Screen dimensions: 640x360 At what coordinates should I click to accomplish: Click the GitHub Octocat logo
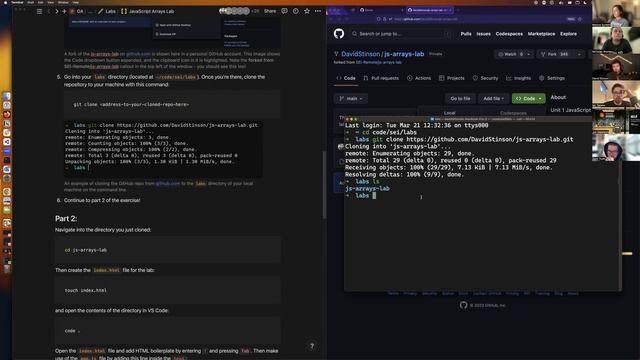click(x=339, y=33)
